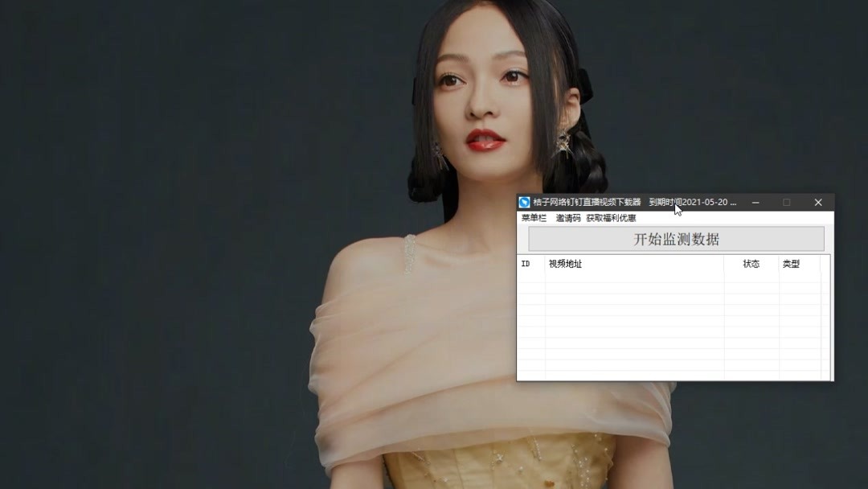Click the blue app logo in the title bar
Image resolution: width=868 pixels, height=489 pixels.
coord(524,203)
